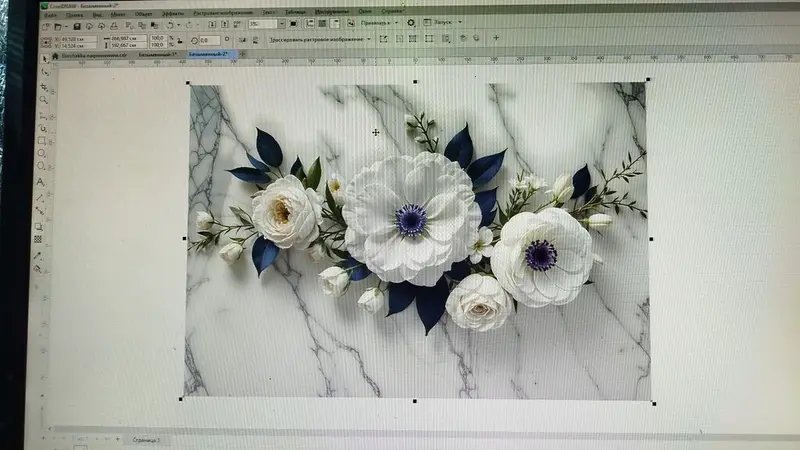
Task: Click the Import icon
Action: 212,24
